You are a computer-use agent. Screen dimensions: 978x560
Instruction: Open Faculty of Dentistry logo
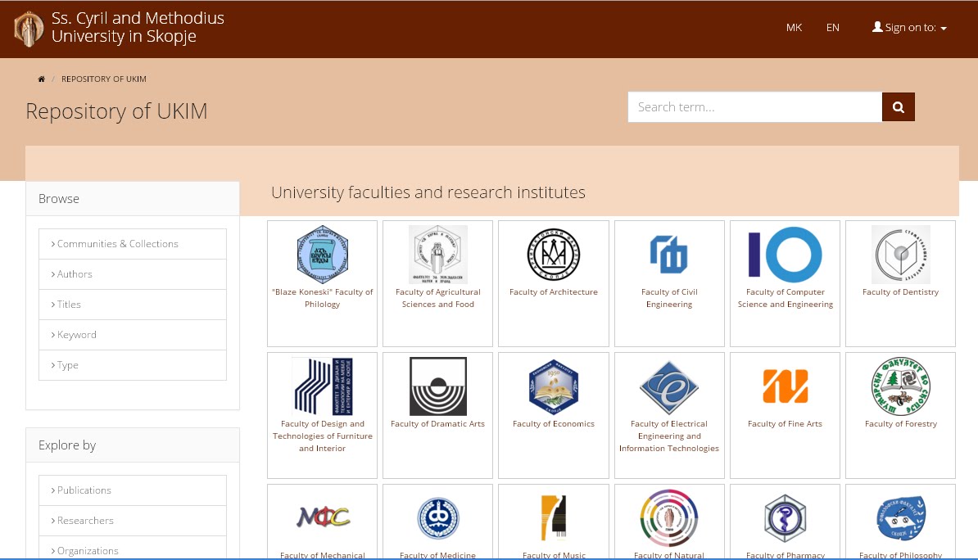[x=901, y=255]
